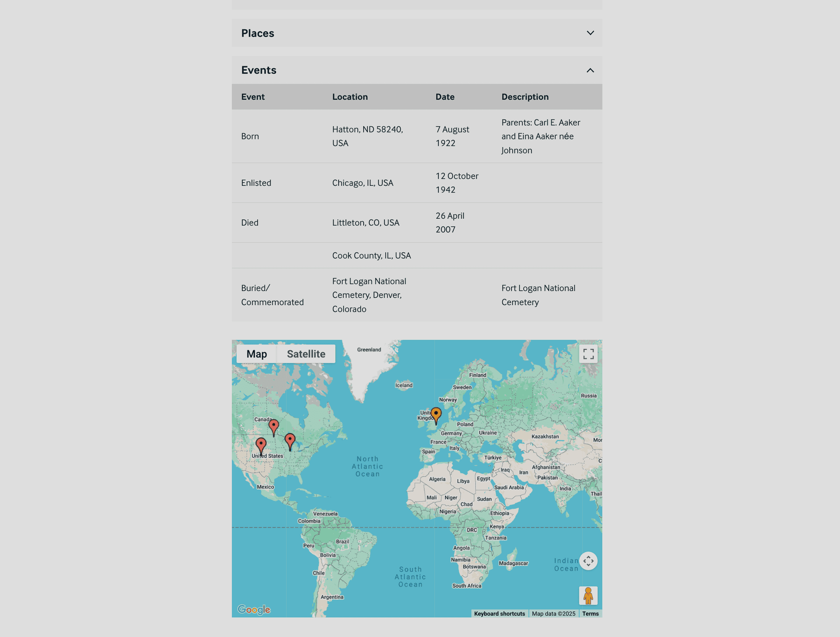The image size is (840, 637).
Task: Select the Map view tab
Action: (x=256, y=354)
